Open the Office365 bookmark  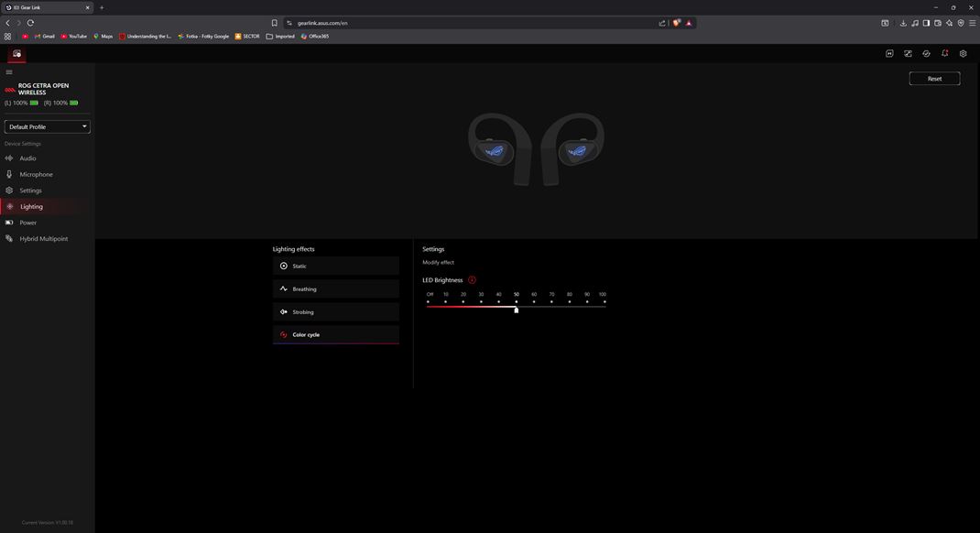pos(314,37)
